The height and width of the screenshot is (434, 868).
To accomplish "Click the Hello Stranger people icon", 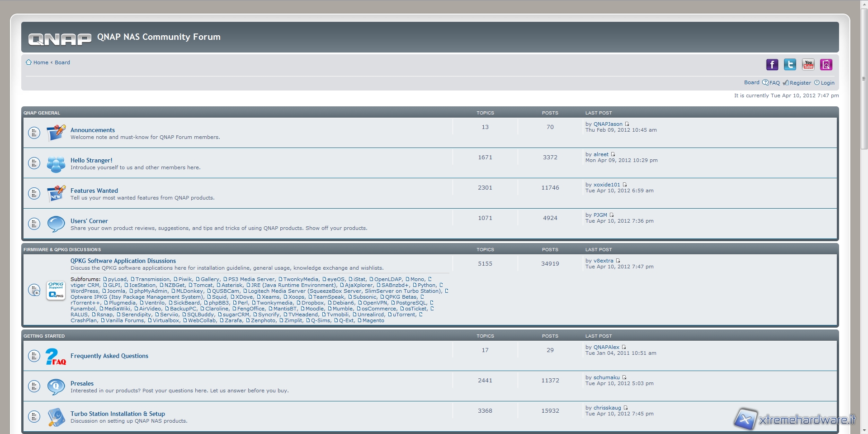I will (x=56, y=163).
